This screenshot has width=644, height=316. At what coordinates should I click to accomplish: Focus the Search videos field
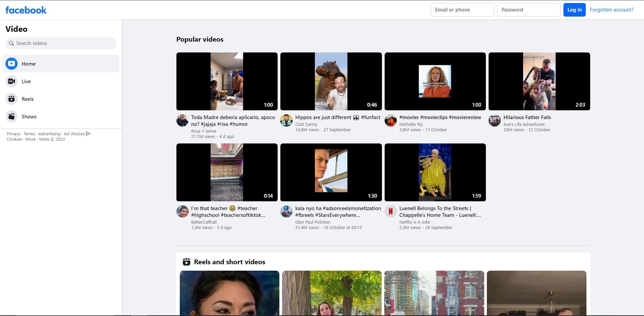pyautogui.click(x=61, y=43)
